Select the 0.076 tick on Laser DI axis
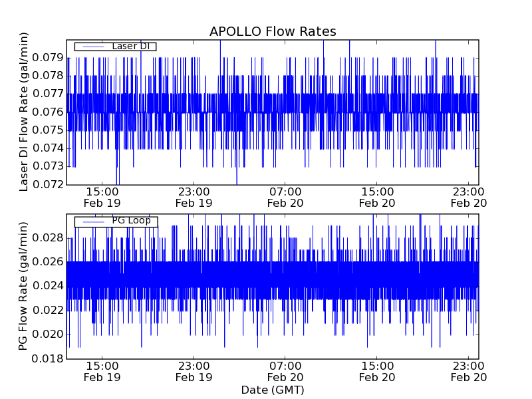This screenshot has width=532, height=399. [49, 112]
